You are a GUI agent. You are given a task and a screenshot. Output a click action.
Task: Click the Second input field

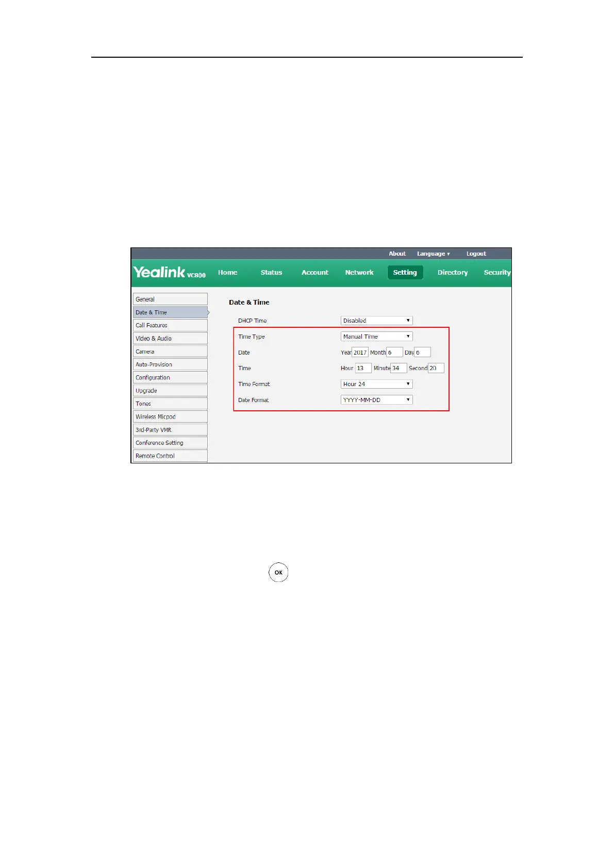(x=436, y=368)
